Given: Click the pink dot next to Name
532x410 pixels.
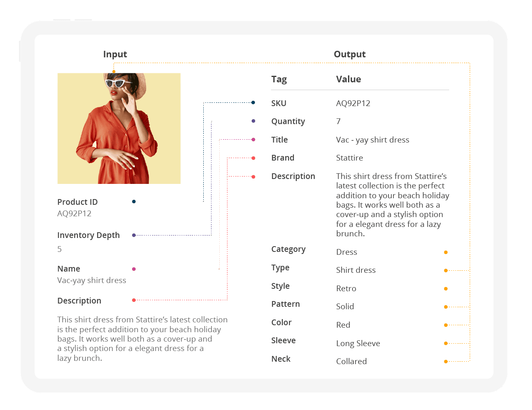Looking at the screenshot, I should point(134,269).
